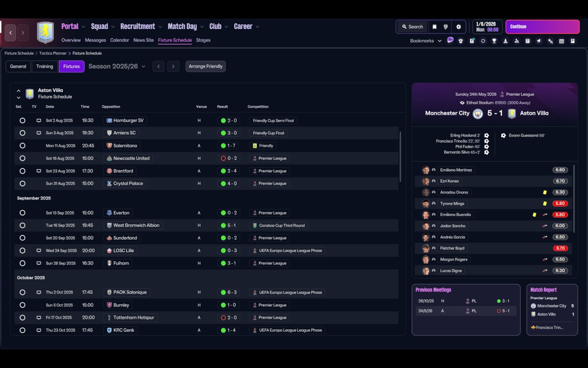Select the 26/10/25 previous meeting row
This screenshot has height=368, width=588.
coord(466,301)
